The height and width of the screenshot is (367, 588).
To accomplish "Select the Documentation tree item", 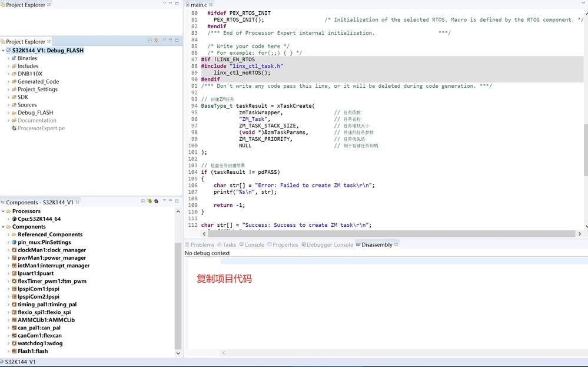I will coord(37,120).
